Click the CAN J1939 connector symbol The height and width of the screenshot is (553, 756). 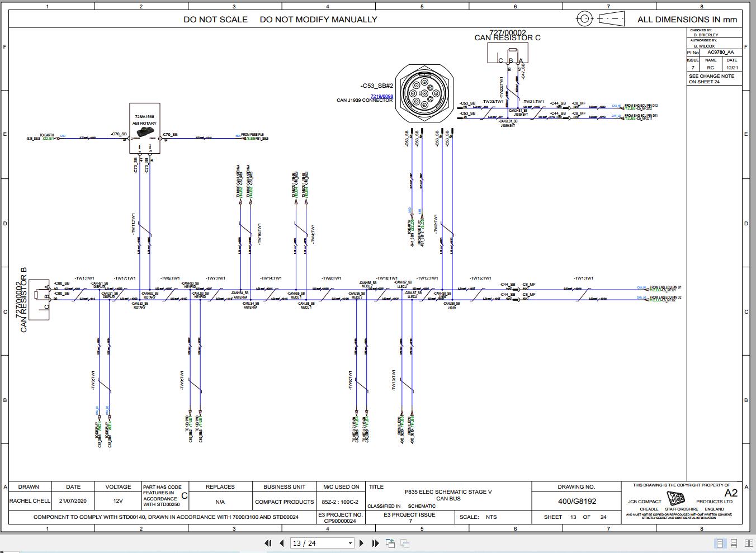click(424, 92)
